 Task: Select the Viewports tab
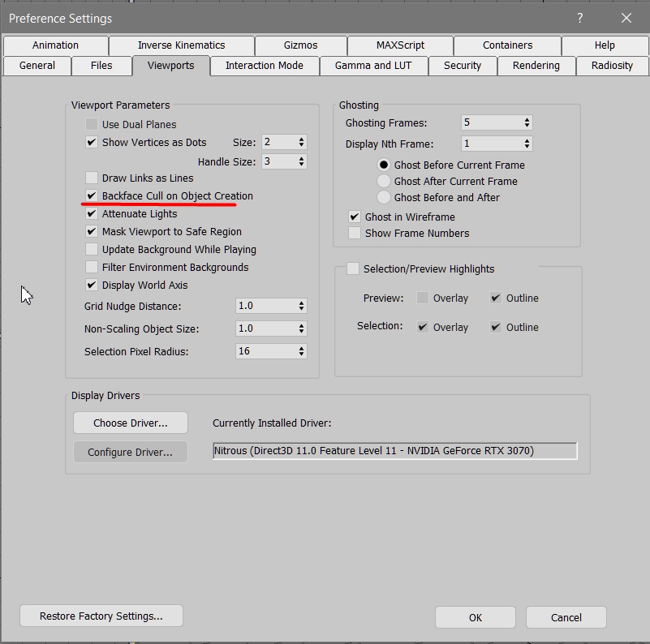(170, 66)
